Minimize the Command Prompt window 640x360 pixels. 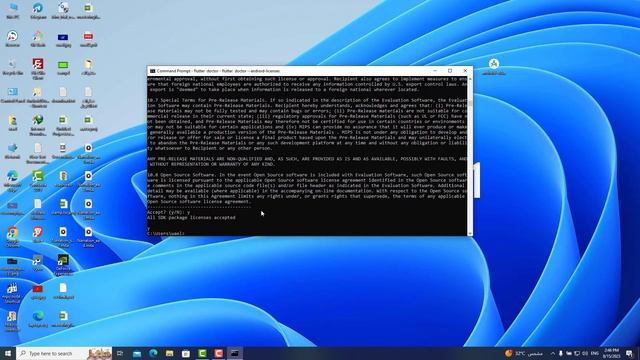coord(435,71)
